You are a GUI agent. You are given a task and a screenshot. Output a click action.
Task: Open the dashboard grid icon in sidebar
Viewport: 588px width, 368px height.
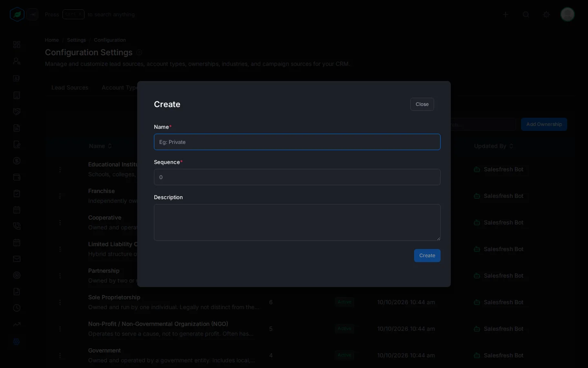tap(17, 45)
